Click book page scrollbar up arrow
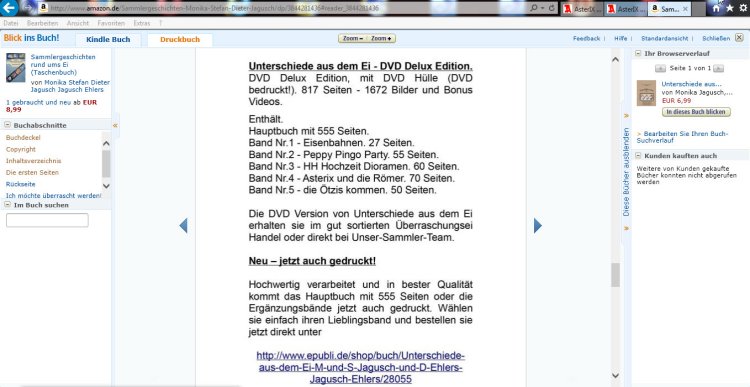The image size is (750, 387). (616, 59)
